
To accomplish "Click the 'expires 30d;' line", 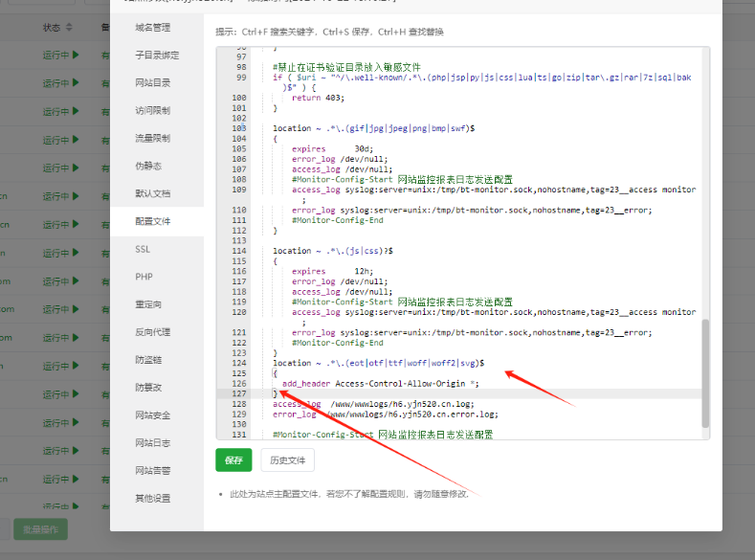I will (332, 148).
